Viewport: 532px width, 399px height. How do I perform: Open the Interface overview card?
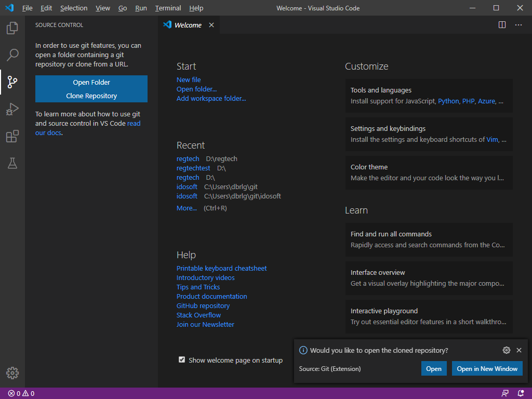click(x=429, y=278)
